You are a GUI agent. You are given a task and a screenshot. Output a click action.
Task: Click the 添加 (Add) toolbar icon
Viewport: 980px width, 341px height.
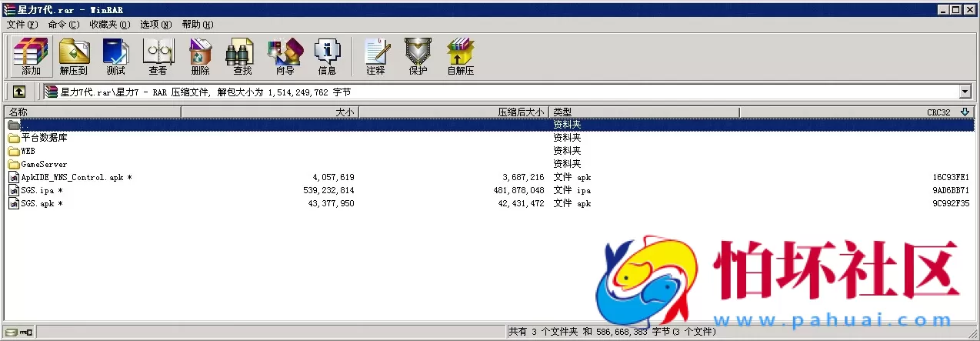(x=31, y=55)
